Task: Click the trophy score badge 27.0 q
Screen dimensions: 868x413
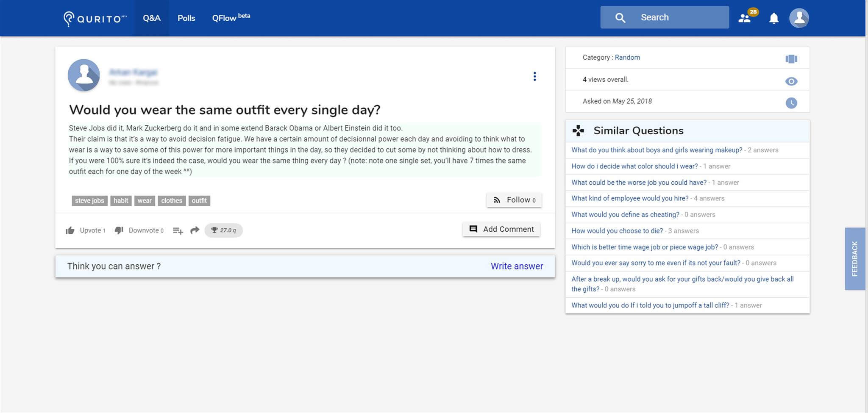Action: 223,230
